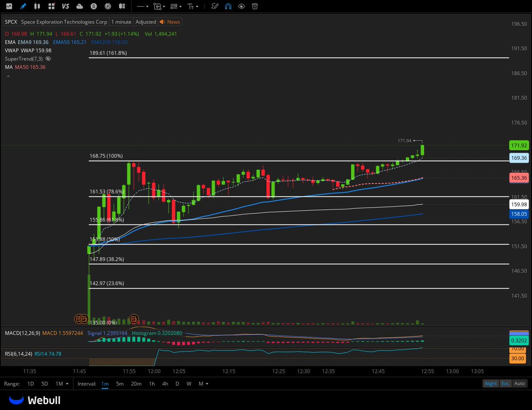Open the Adjusted price setting
The height and width of the screenshot is (410, 532).
coord(146,22)
